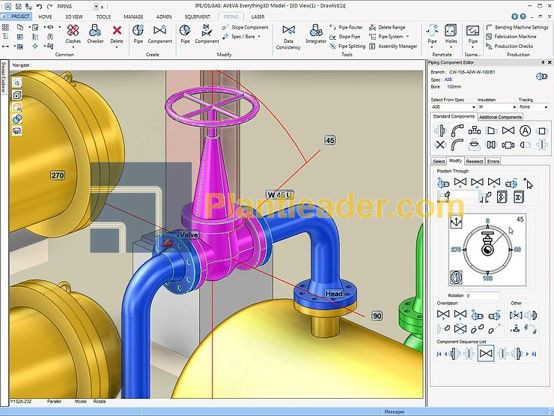
Task: Click the red X Delete icon
Action: coord(117,30)
